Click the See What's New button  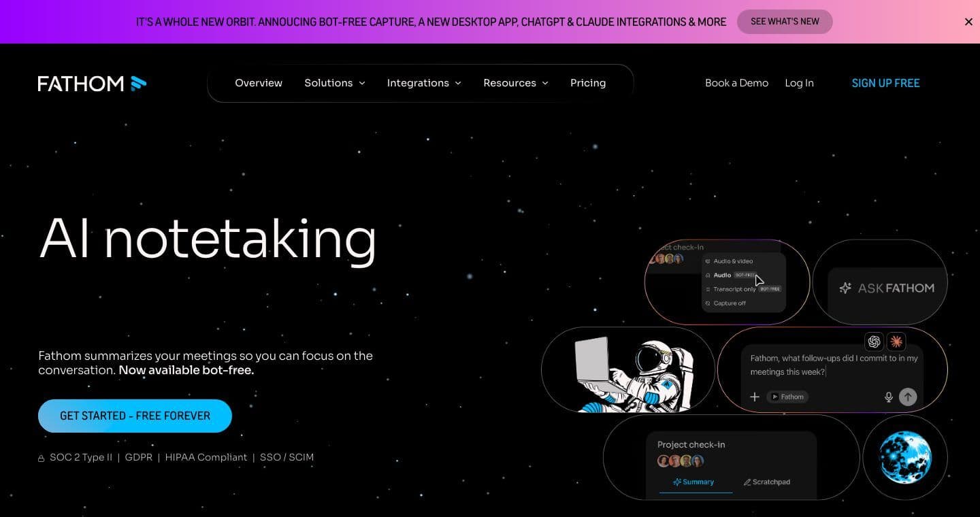point(785,22)
